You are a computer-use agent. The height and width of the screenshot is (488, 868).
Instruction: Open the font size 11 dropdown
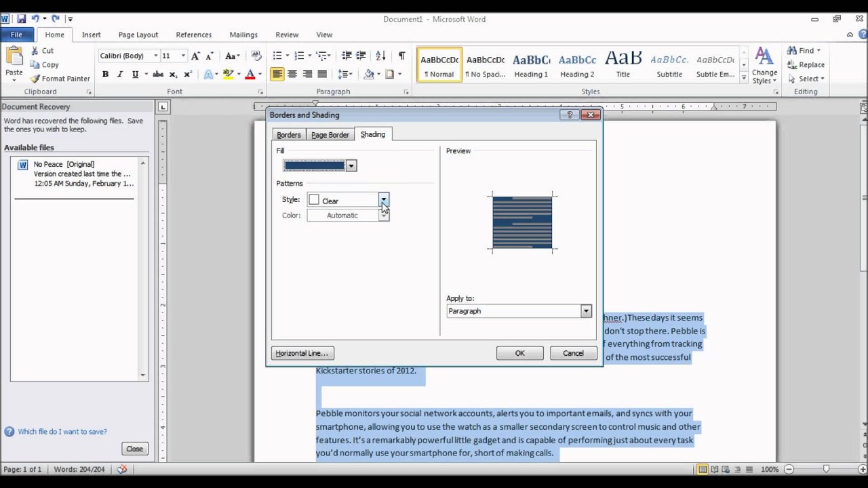pyautogui.click(x=183, y=56)
